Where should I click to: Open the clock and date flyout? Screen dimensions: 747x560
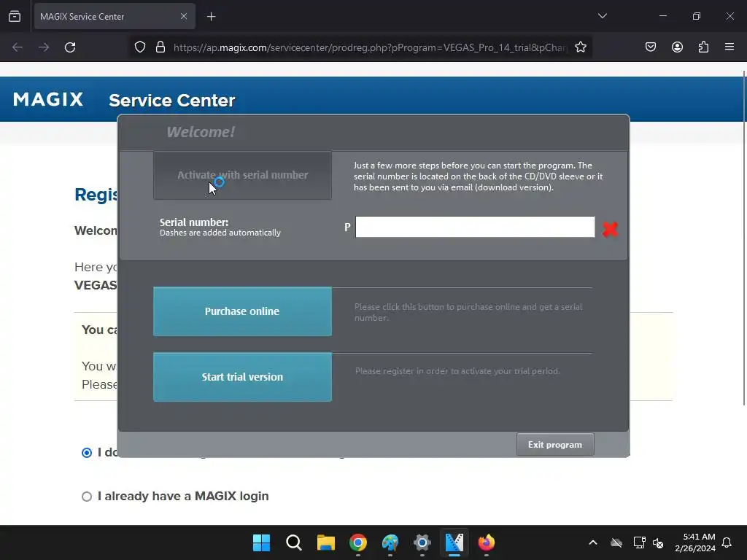point(695,542)
